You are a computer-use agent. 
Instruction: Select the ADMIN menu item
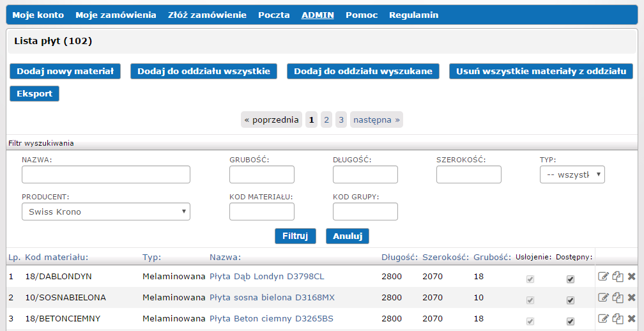318,15
